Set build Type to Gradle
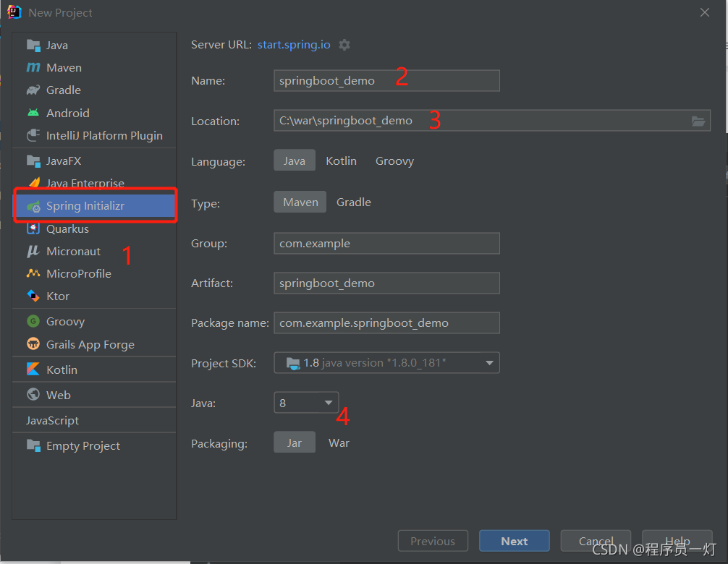Image resolution: width=728 pixels, height=564 pixels. (354, 202)
